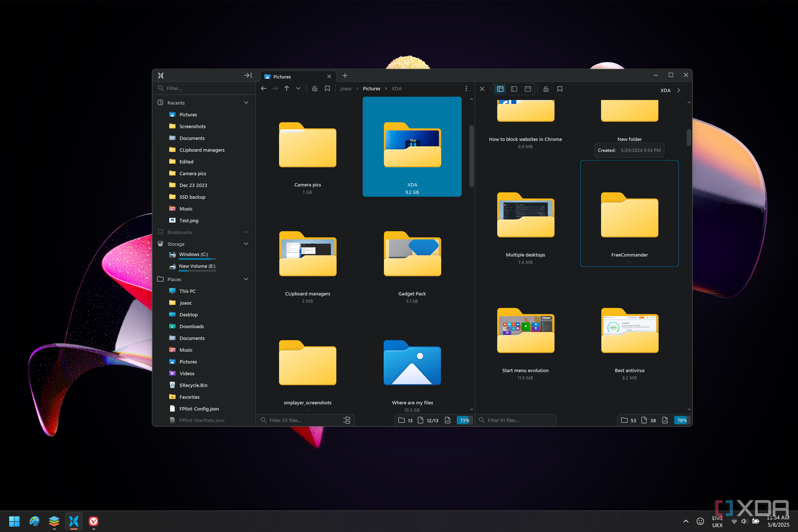Switch to the Pictures tab

tap(298, 77)
